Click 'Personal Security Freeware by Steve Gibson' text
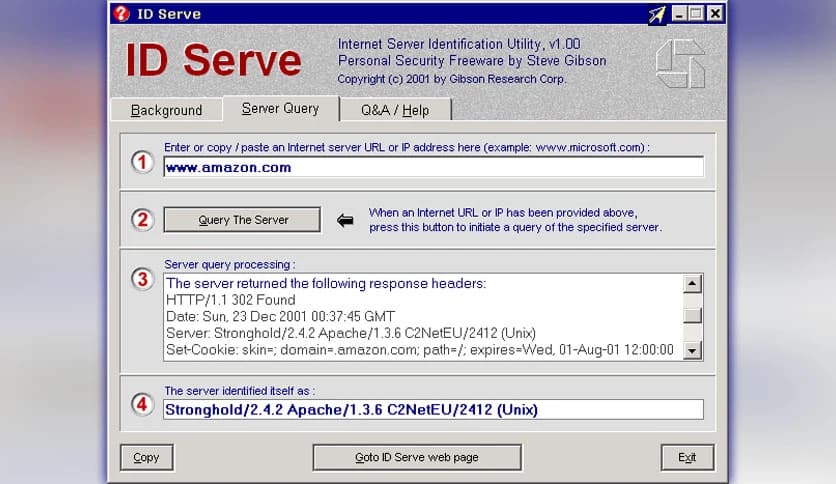836x484 pixels. (x=472, y=61)
